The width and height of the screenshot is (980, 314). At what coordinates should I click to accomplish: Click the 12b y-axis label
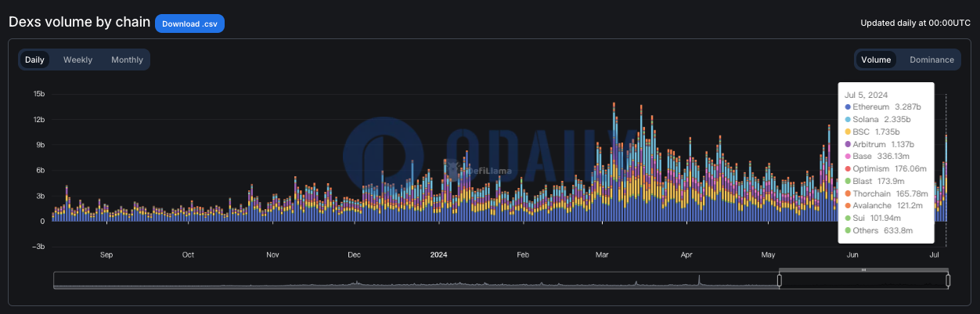click(x=38, y=119)
